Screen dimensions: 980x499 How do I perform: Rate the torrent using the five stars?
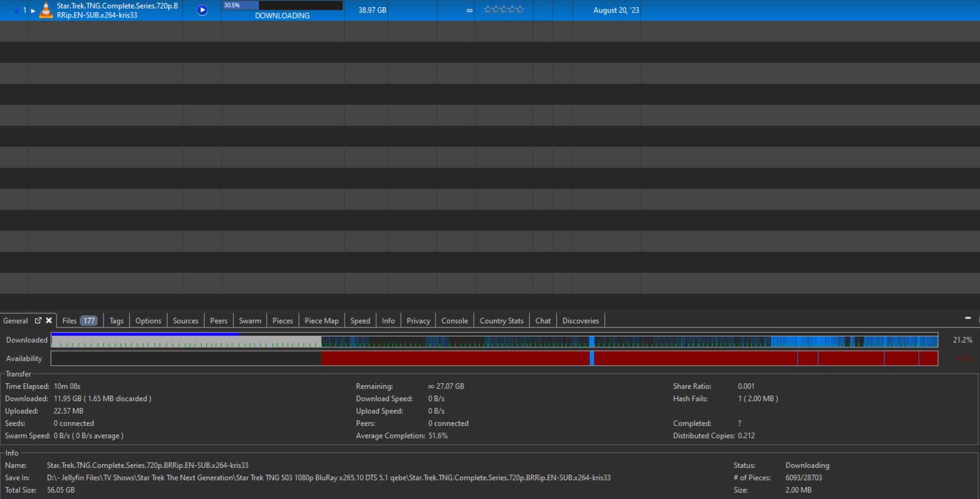pyautogui.click(x=504, y=9)
